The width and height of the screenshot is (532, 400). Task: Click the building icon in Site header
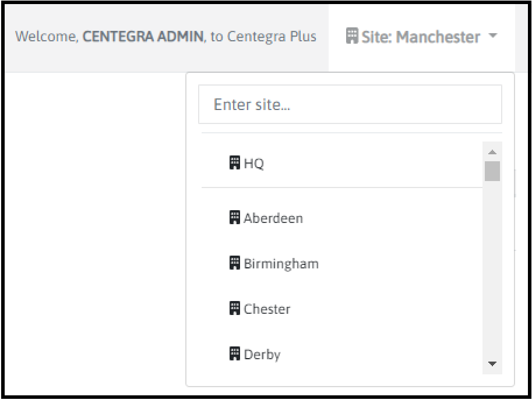pos(352,37)
